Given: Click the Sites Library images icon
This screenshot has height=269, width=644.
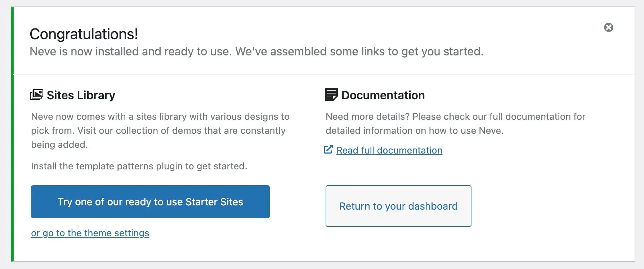Looking at the screenshot, I should click(37, 95).
